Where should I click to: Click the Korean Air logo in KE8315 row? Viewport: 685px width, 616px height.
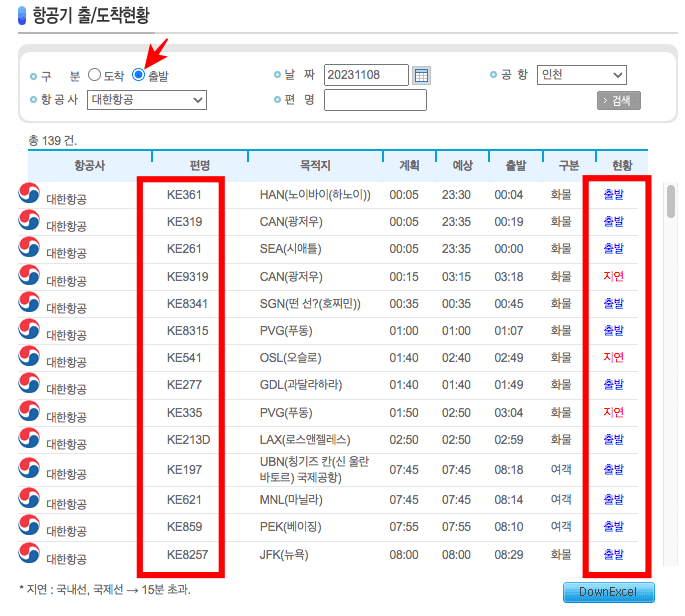[x=29, y=329]
